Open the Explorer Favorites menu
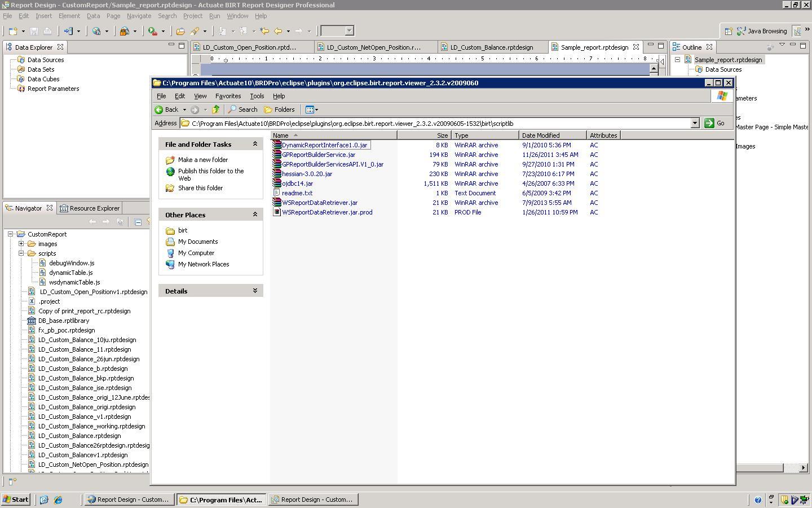This screenshot has width=812, height=508. click(228, 96)
